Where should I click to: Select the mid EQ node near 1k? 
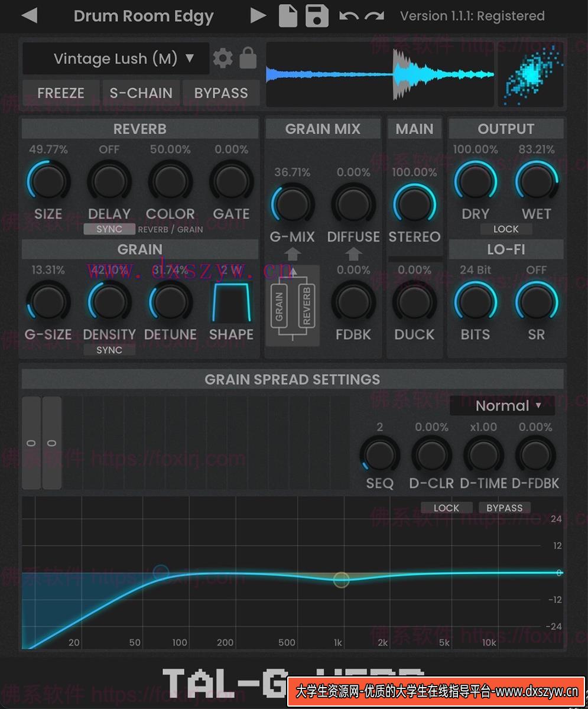coord(341,580)
